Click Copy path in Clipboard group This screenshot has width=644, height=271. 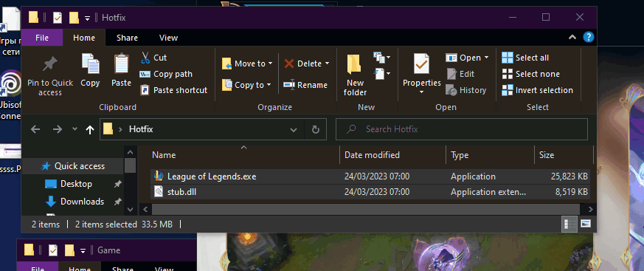pos(166,74)
